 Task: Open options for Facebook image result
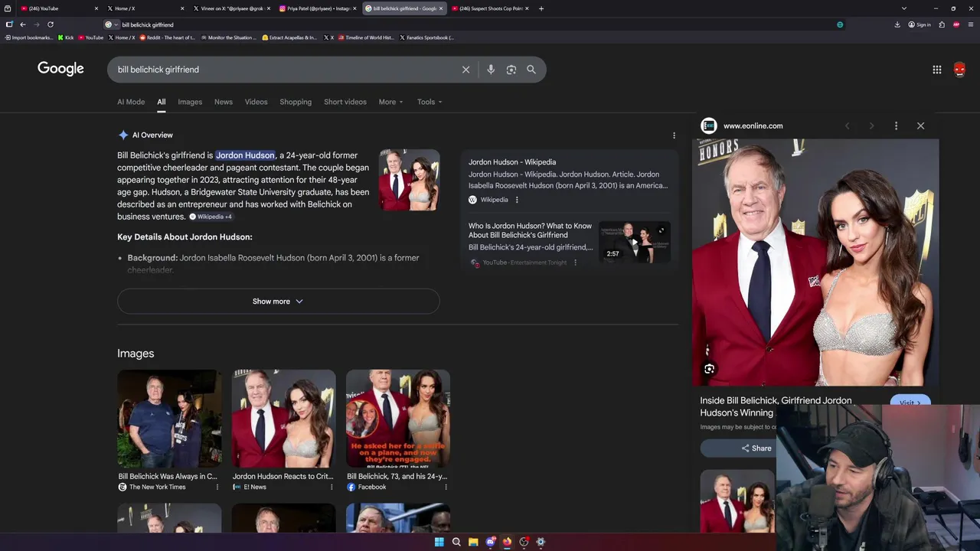[x=446, y=487]
